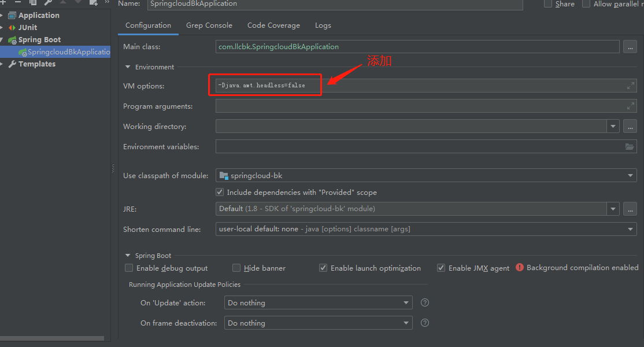Check the Hide banner option
Viewport: 644px width, 347px height.
(x=236, y=268)
